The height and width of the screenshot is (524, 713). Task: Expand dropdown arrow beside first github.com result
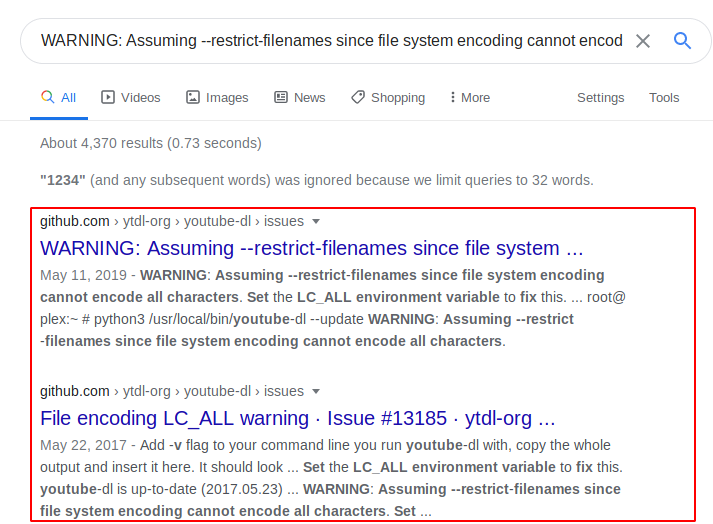(x=316, y=222)
